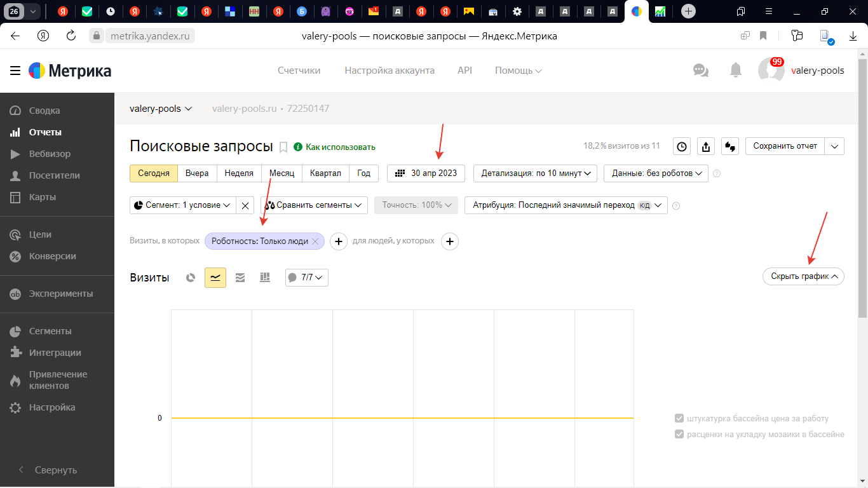This screenshot has height=488, width=868.
Task: Open the chat messages icon in header
Action: pos(701,71)
